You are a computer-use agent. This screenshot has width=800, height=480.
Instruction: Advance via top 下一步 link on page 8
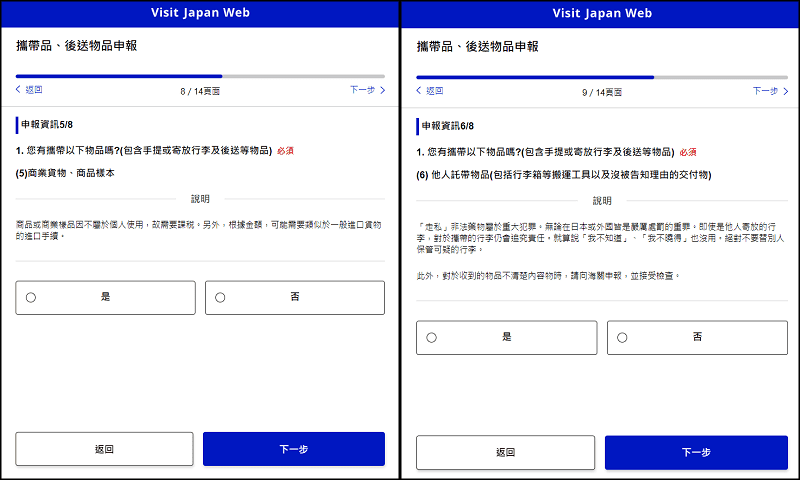[367, 90]
